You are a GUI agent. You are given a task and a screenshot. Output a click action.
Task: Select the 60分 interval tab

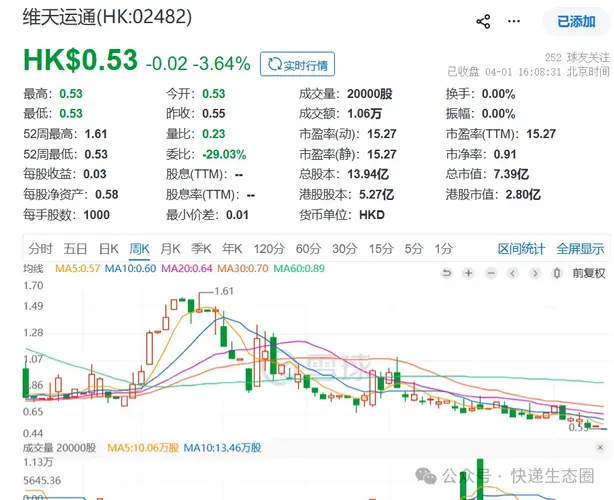point(309,249)
